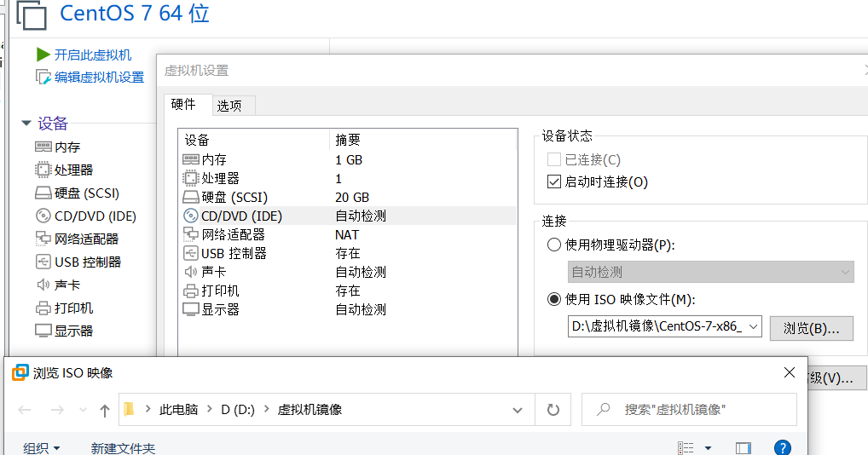
Task: Open the "组织" menu in the browse dialog
Action: pyautogui.click(x=41, y=448)
